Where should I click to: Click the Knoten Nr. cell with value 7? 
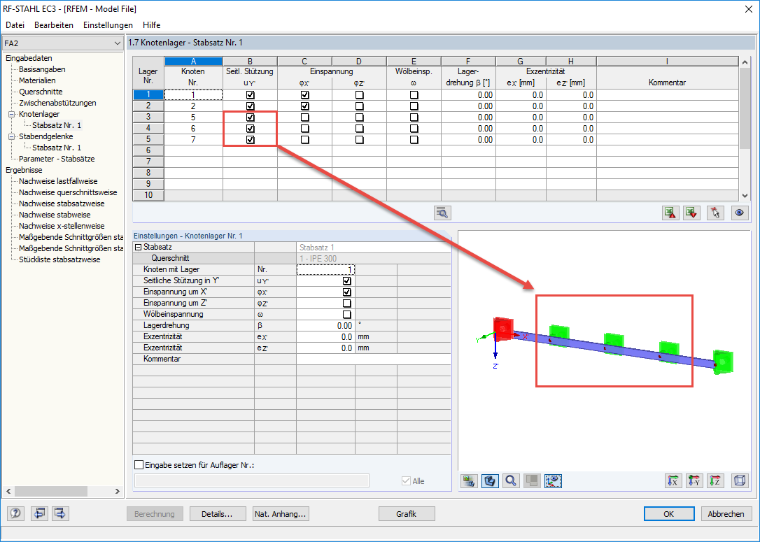(x=193, y=140)
